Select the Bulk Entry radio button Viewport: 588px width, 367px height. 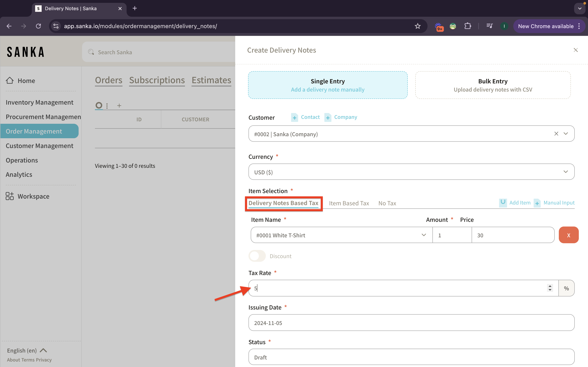click(493, 85)
